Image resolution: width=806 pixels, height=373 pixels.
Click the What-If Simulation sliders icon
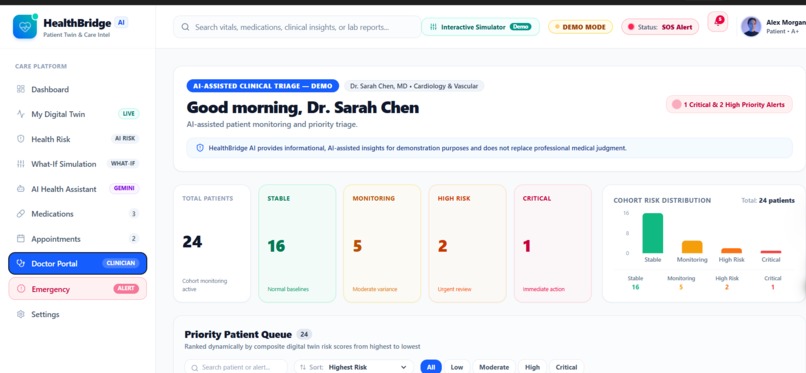click(21, 164)
